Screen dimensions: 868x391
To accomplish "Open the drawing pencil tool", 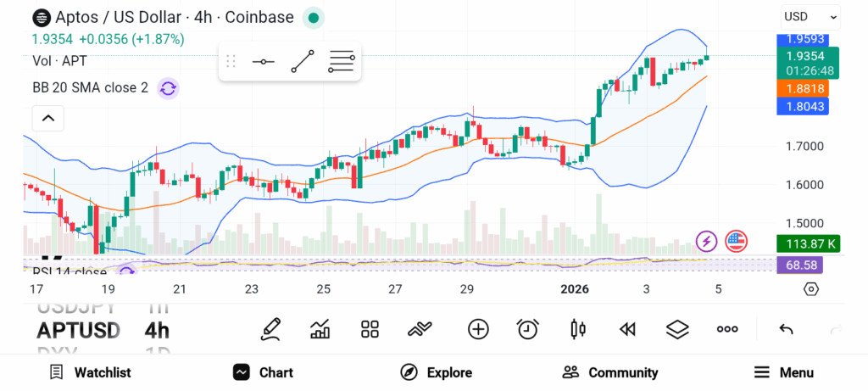I will point(270,329).
